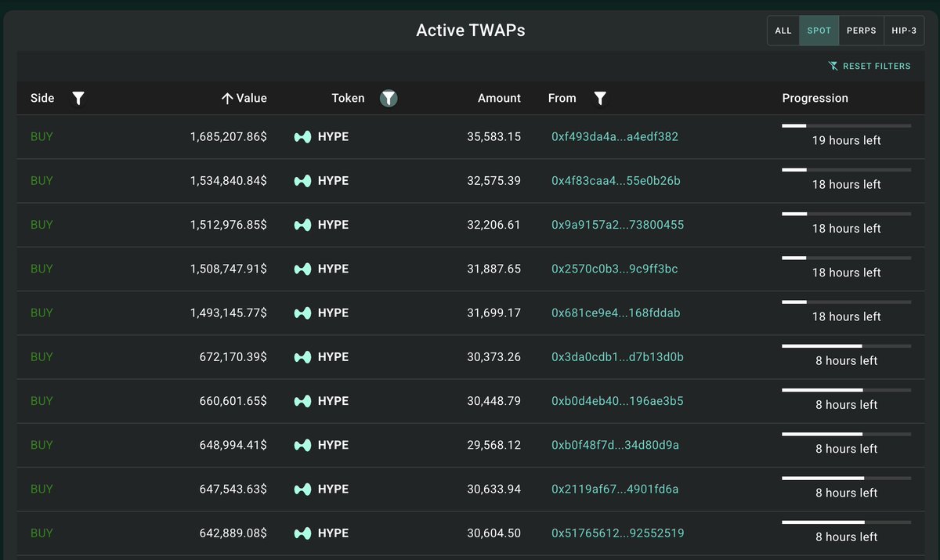Viewport: 940px width, 560px height.
Task: Select the SPOT market tab
Action: click(819, 31)
